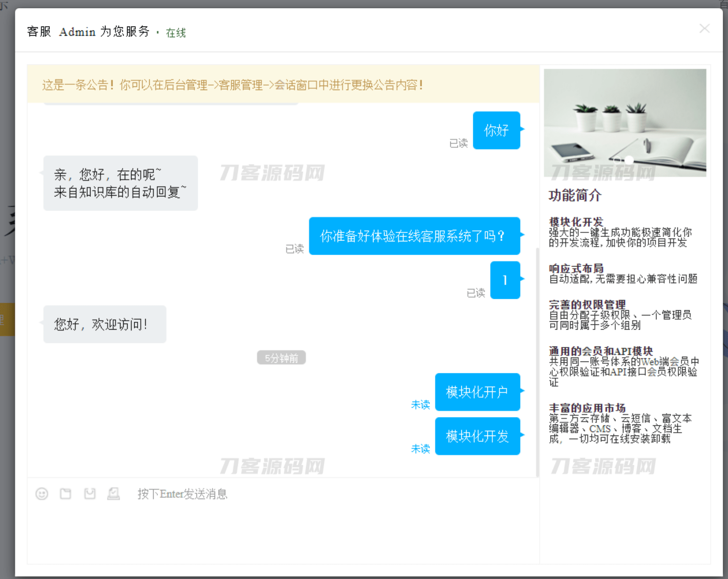Click the smiley face icon at bottom left
The width and height of the screenshot is (728, 579).
(x=42, y=494)
